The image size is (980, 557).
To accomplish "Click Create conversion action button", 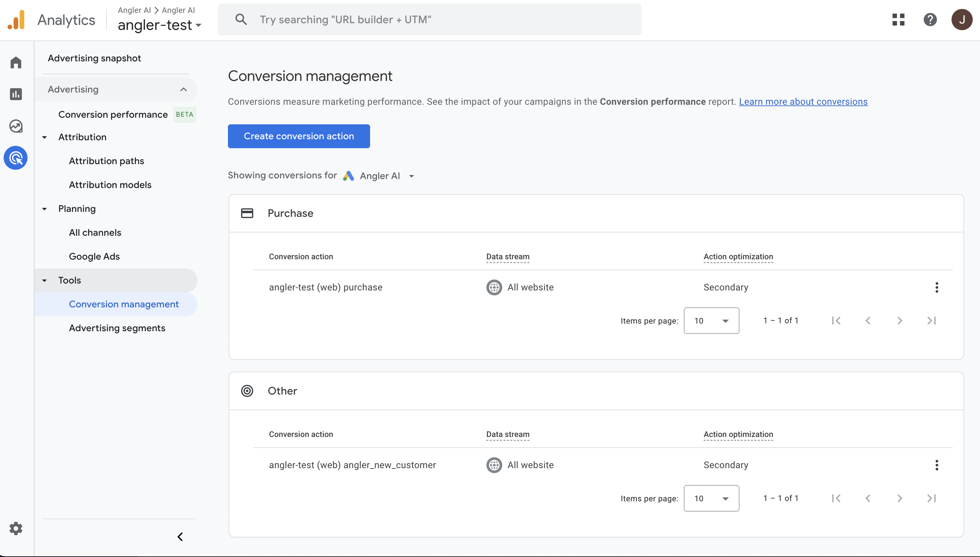I will pyautogui.click(x=299, y=136).
